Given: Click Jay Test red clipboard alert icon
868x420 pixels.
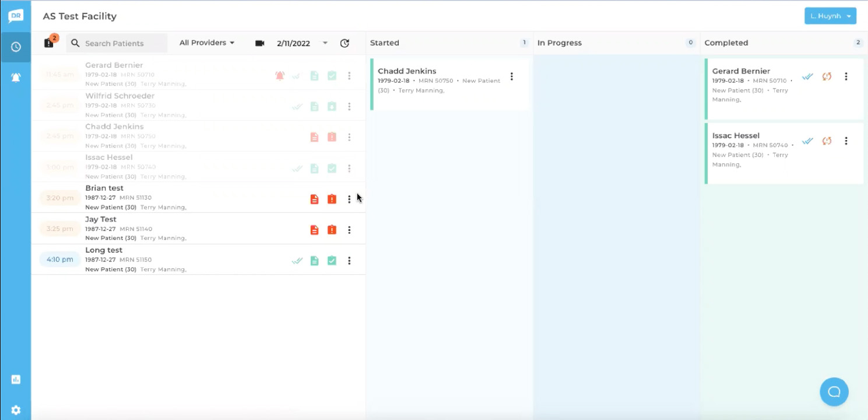Looking at the screenshot, I should pyautogui.click(x=332, y=230).
